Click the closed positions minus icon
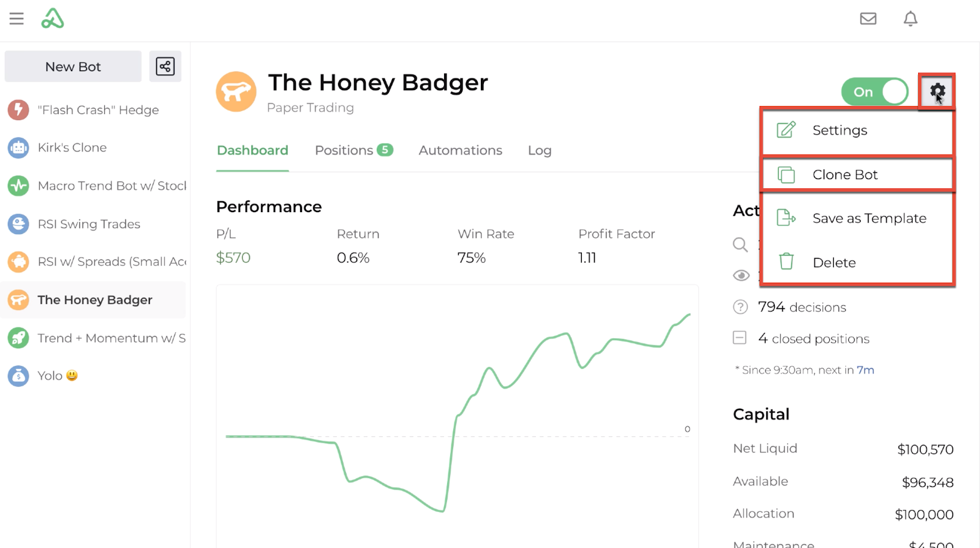980x548 pixels. point(740,338)
